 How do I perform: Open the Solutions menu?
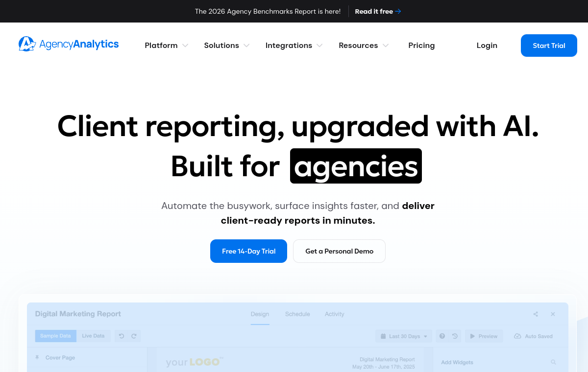pos(221,46)
